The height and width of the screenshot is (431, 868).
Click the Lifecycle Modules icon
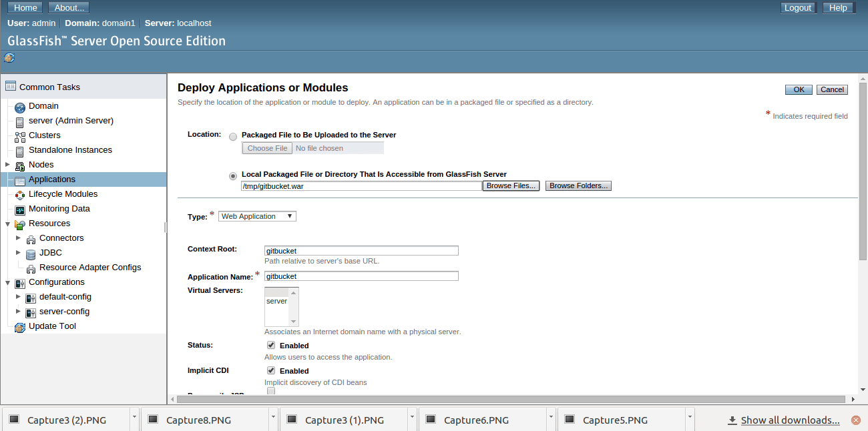coord(20,195)
